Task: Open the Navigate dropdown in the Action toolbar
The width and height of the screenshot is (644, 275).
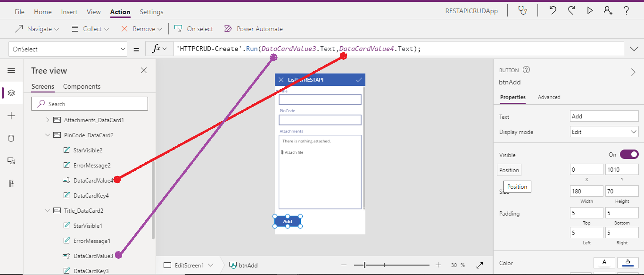Action: (37, 28)
